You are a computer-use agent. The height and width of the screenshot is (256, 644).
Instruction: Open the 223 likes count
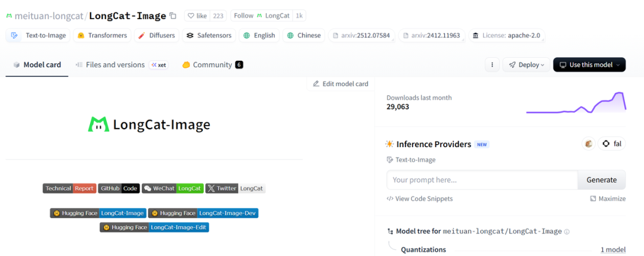point(218,15)
